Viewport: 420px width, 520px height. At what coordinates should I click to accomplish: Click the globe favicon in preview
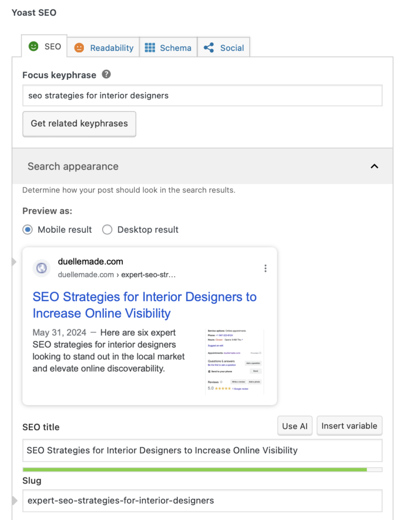pos(42,268)
